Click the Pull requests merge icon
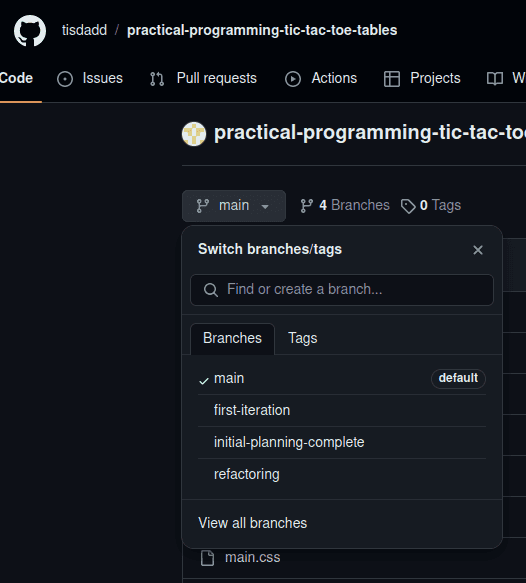526x583 pixels. (x=157, y=79)
